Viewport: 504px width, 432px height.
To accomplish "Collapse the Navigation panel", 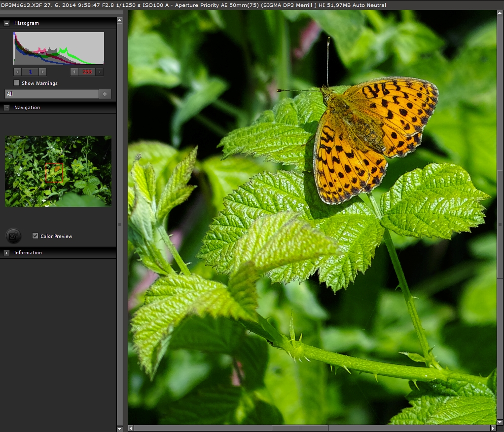I will click(7, 108).
